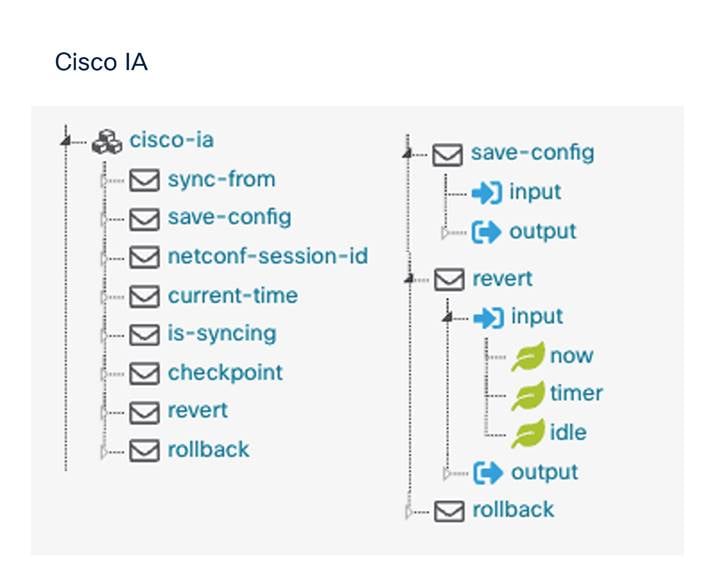Click the Cisco IA heading
The image size is (720, 579).
[101, 62]
